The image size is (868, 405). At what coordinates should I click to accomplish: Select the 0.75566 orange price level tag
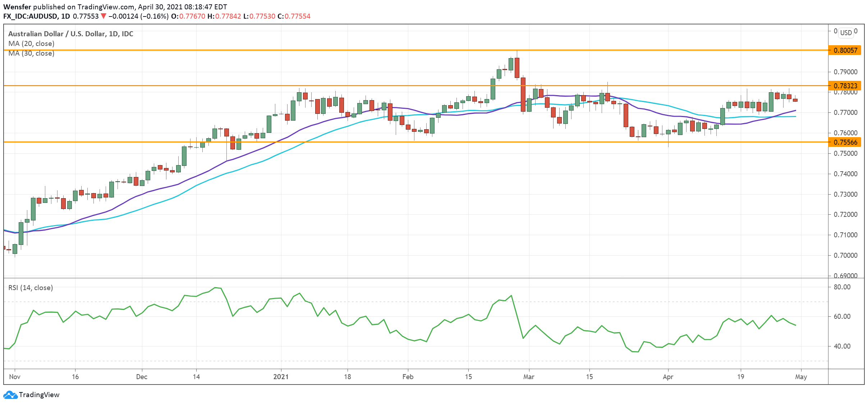(845, 142)
